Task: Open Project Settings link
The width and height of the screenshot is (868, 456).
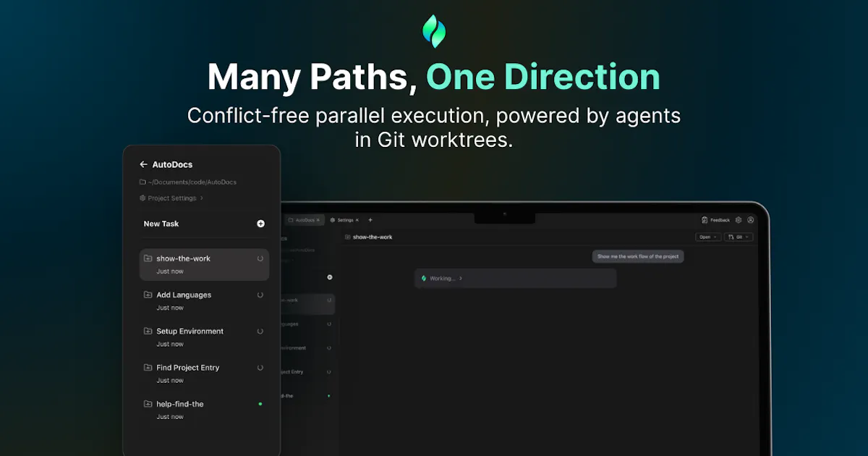Action: tap(172, 198)
